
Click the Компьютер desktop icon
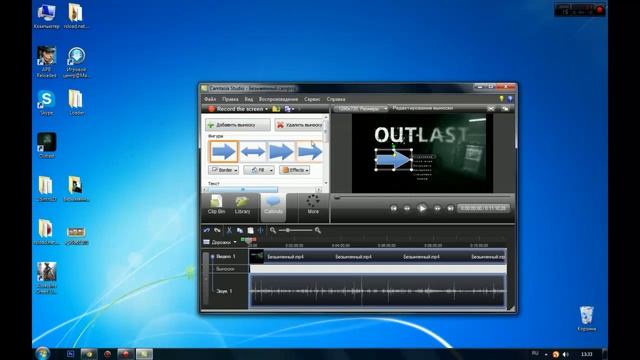[46, 16]
